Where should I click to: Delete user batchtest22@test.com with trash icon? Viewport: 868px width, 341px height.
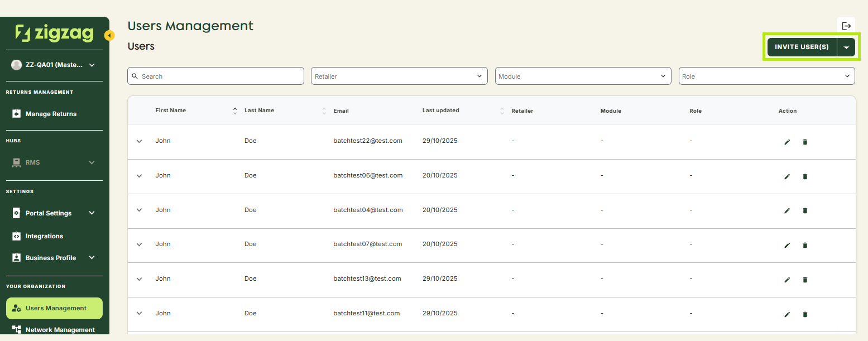pyautogui.click(x=805, y=142)
